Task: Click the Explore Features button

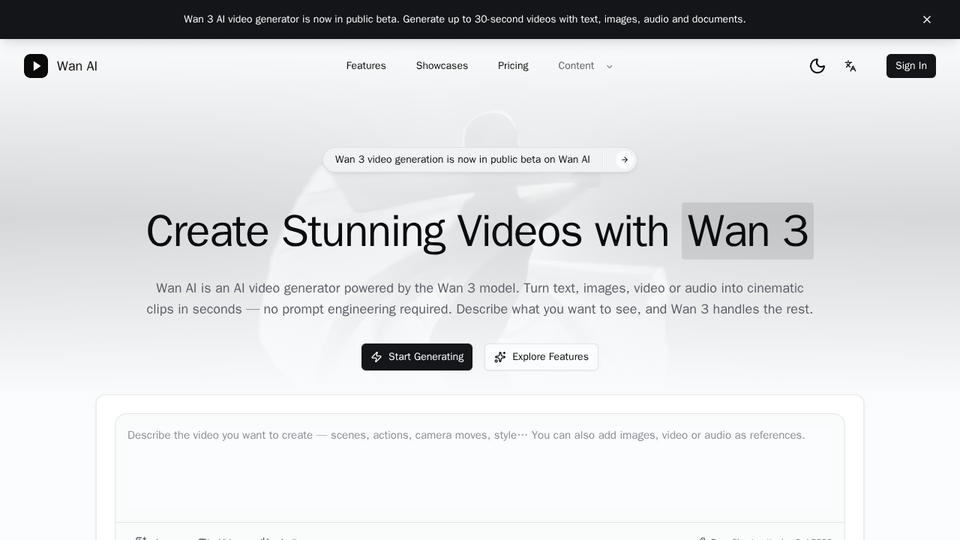Action: pos(541,357)
